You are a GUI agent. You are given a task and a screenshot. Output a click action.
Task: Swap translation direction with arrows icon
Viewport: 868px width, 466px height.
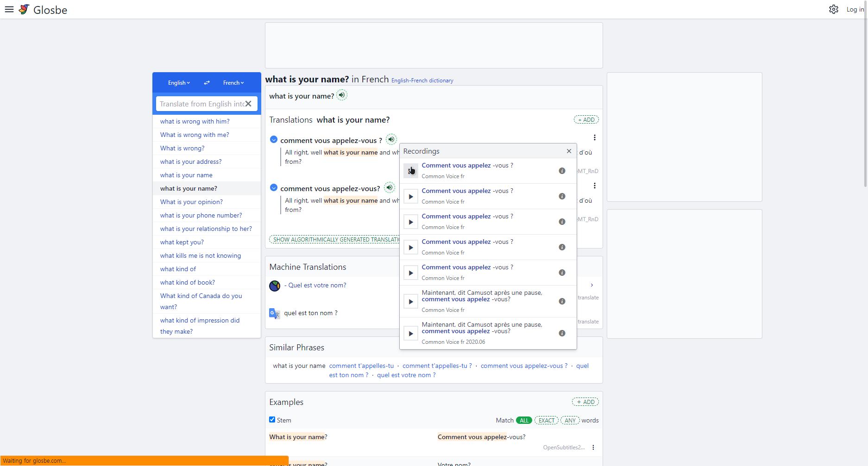click(x=207, y=82)
